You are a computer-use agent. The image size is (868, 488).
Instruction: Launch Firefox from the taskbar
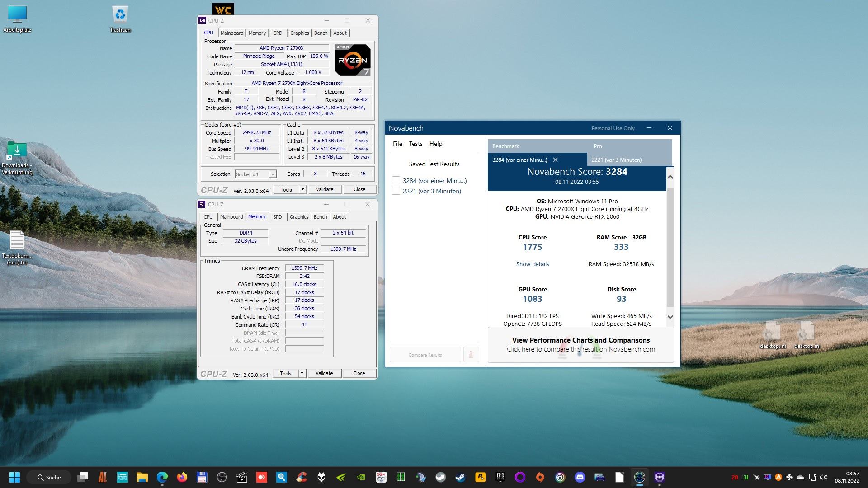182,477
